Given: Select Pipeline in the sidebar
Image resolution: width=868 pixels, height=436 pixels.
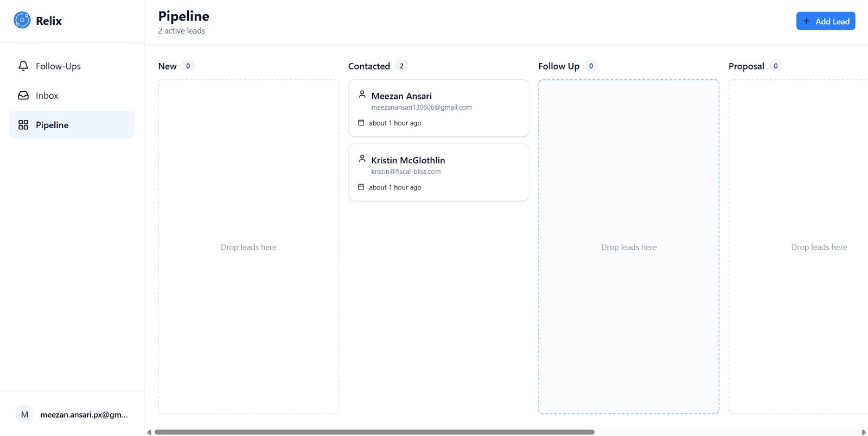Looking at the screenshot, I should tap(72, 125).
